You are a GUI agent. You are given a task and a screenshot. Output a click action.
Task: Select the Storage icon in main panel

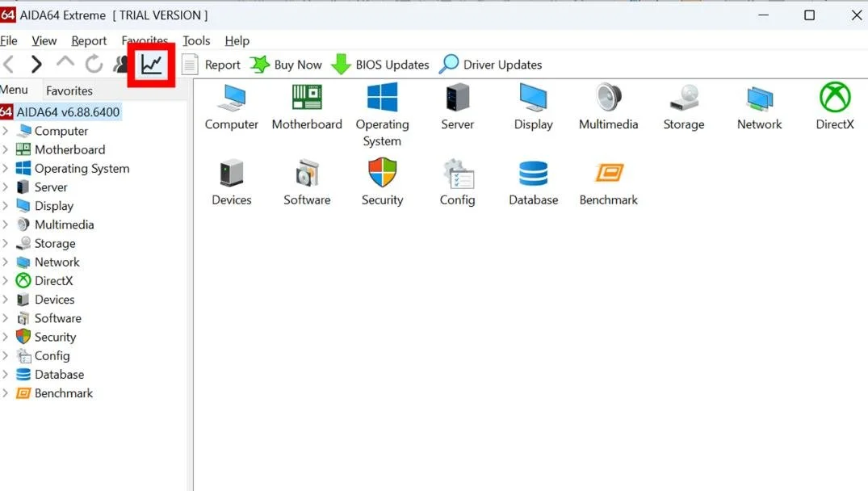click(x=684, y=98)
